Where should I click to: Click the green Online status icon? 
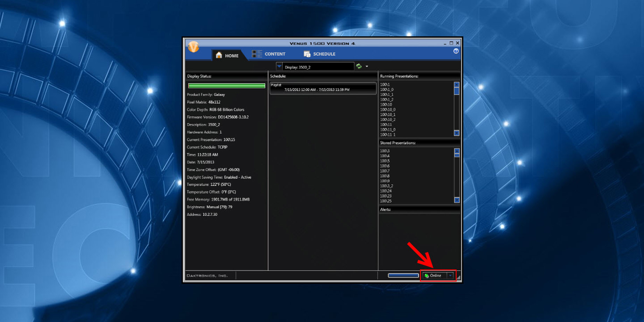[x=427, y=276]
